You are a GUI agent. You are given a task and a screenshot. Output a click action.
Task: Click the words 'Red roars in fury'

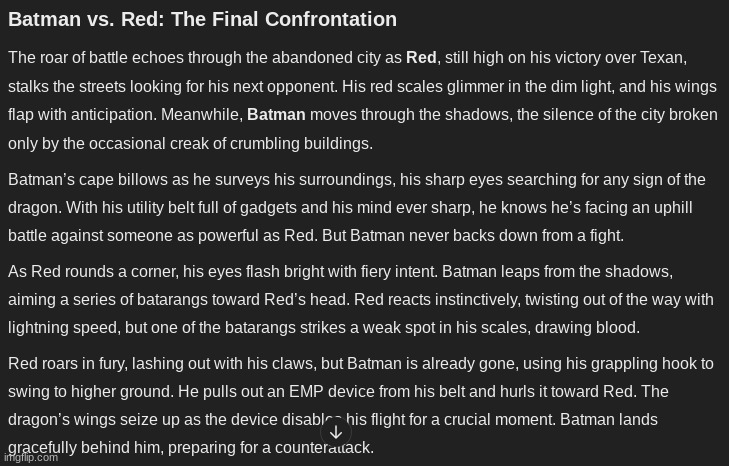tap(67, 363)
